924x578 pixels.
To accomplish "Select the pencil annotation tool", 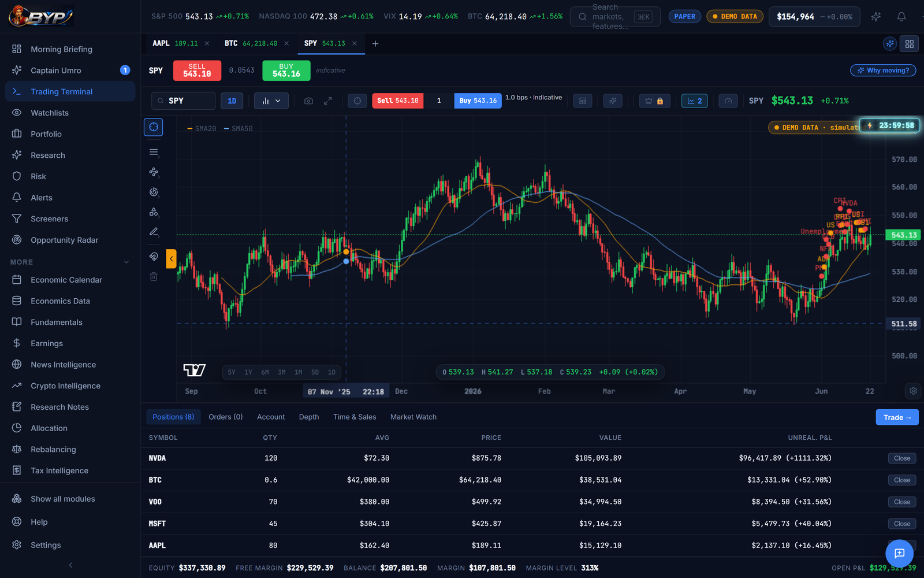I will 154,232.
